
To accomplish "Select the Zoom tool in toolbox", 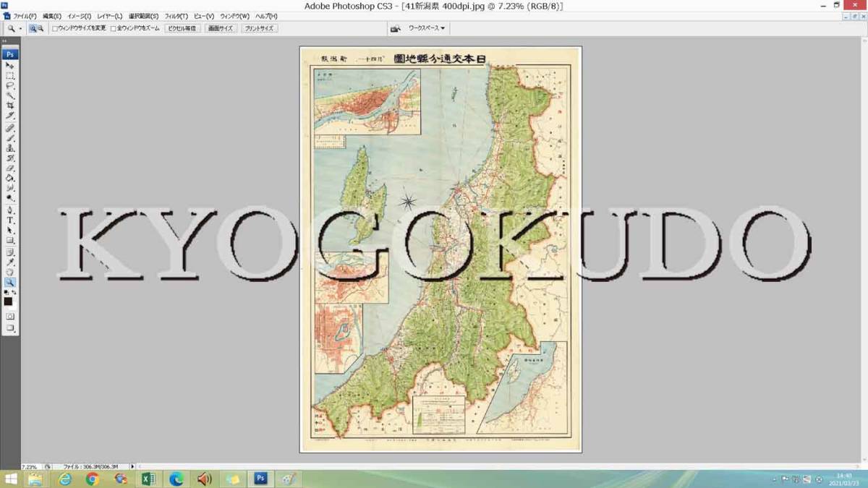I will (10, 283).
